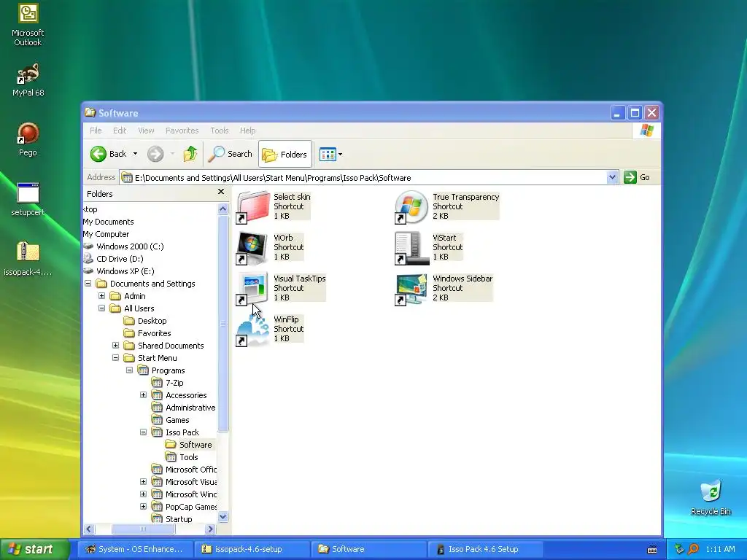Click the Go button
Viewport: 747px width, 560px height.
[637, 177]
